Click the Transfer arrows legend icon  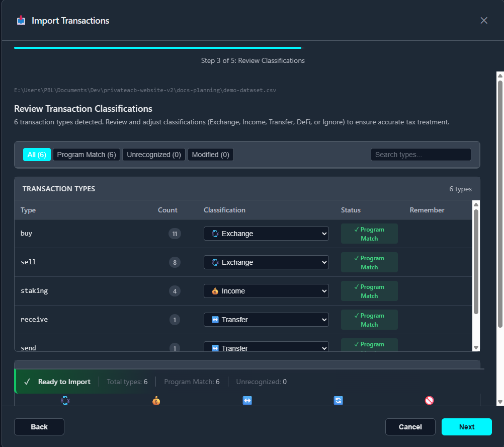247,400
